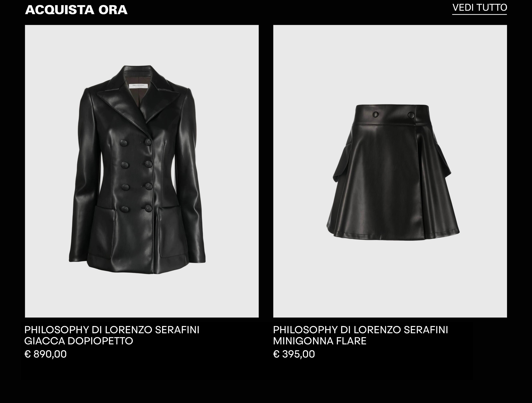The image size is (532, 403).
Task: Click the brand name above MINIGONNA FLARE
Action: pyautogui.click(x=361, y=330)
